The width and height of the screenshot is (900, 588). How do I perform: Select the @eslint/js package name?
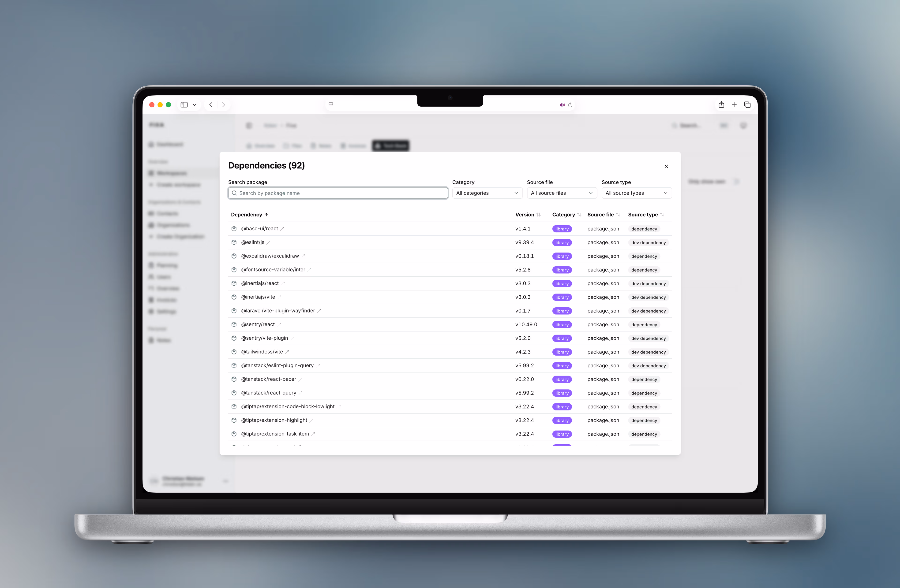coord(253,242)
